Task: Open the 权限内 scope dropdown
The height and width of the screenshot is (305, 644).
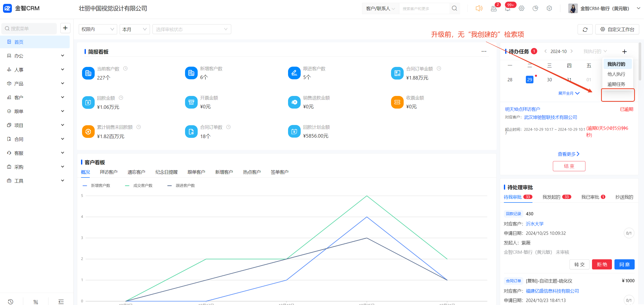Action: point(98,29)
